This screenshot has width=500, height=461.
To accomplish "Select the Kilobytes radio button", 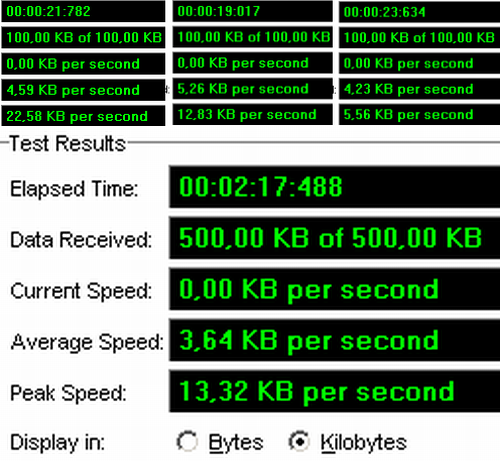I will [299, 442].
